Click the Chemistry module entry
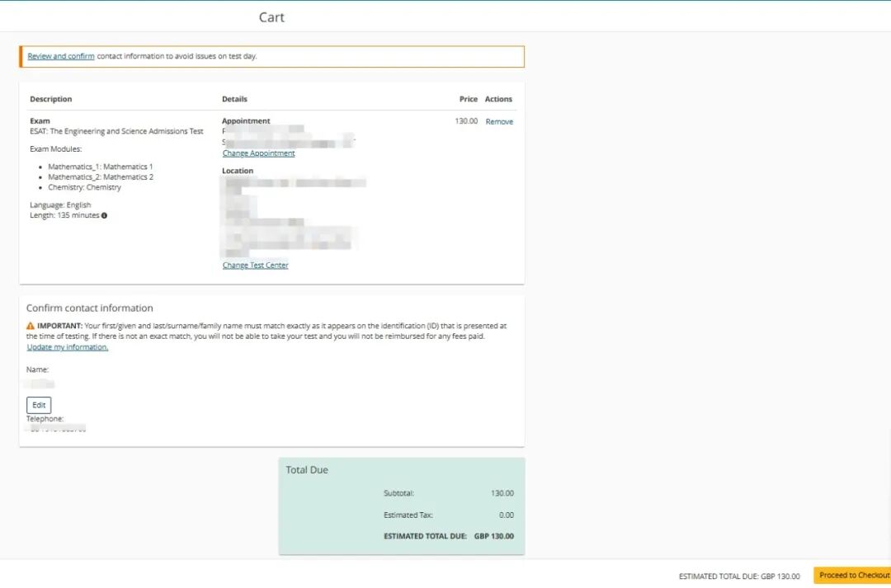The width and height of the screenshot is (891, 588). pos(85,187)
